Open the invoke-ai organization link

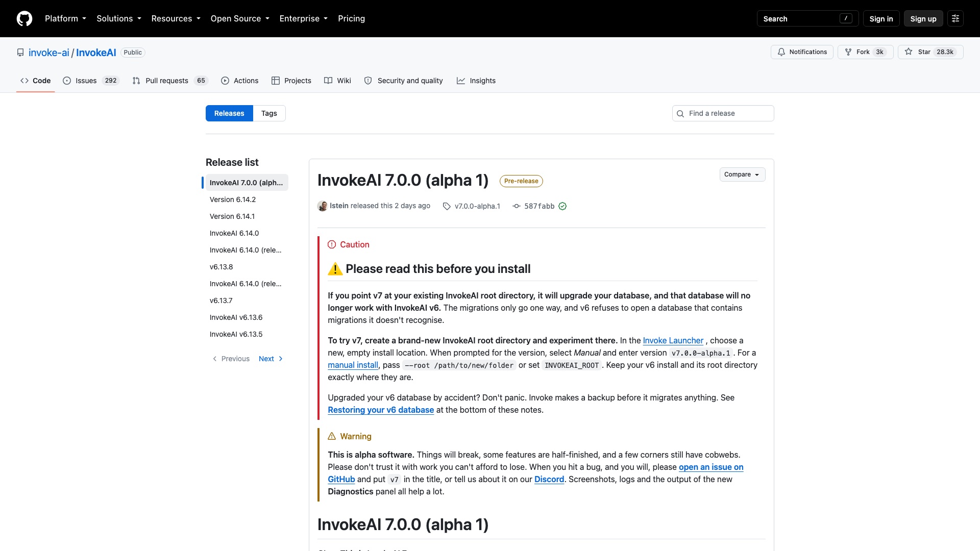[49, 53]
